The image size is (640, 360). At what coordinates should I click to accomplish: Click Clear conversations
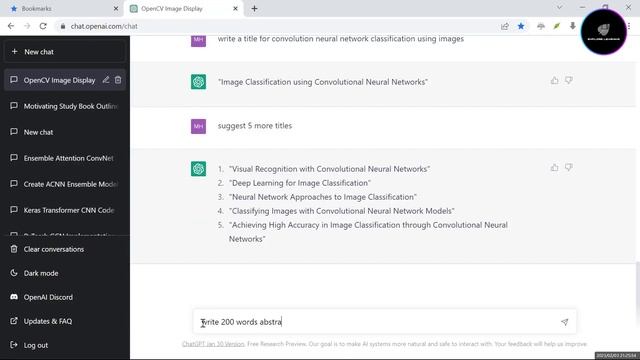click(x=65, y=249)
